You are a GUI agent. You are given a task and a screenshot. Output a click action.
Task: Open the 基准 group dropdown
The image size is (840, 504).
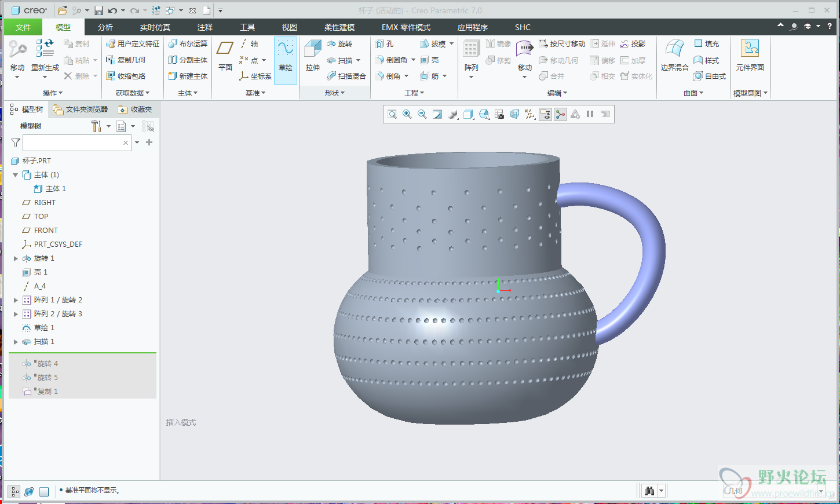(x=255, y=93)
